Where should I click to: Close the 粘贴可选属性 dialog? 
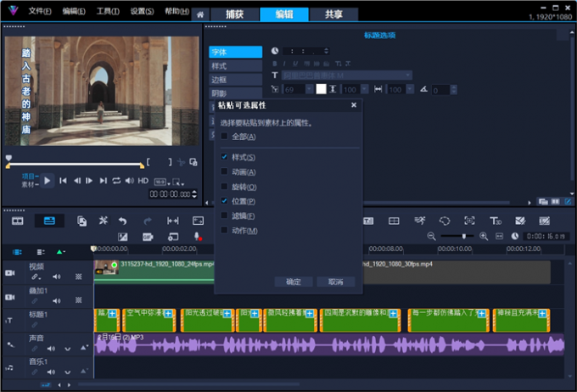coord(354,105)
